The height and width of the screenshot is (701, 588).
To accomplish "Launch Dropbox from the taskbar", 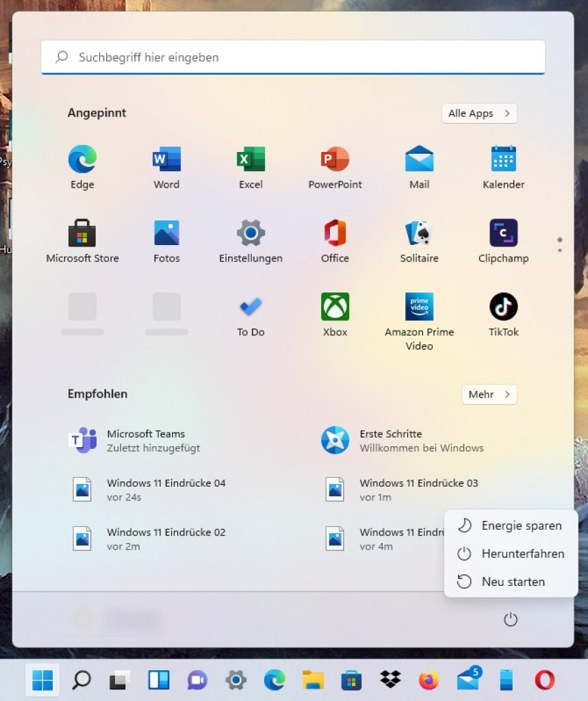I will 390,680.
